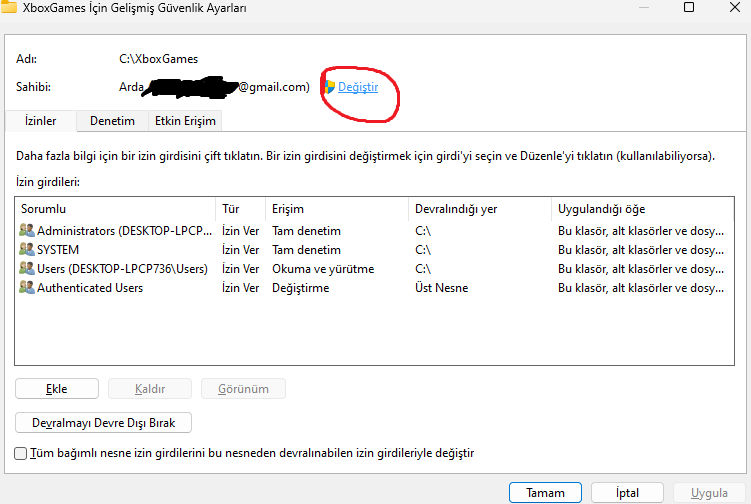Screen dimensions: 751x504
Task: Click 'Bu klasör, alt klasörler' in SYSTEM row
Action: tap(641, 250)
